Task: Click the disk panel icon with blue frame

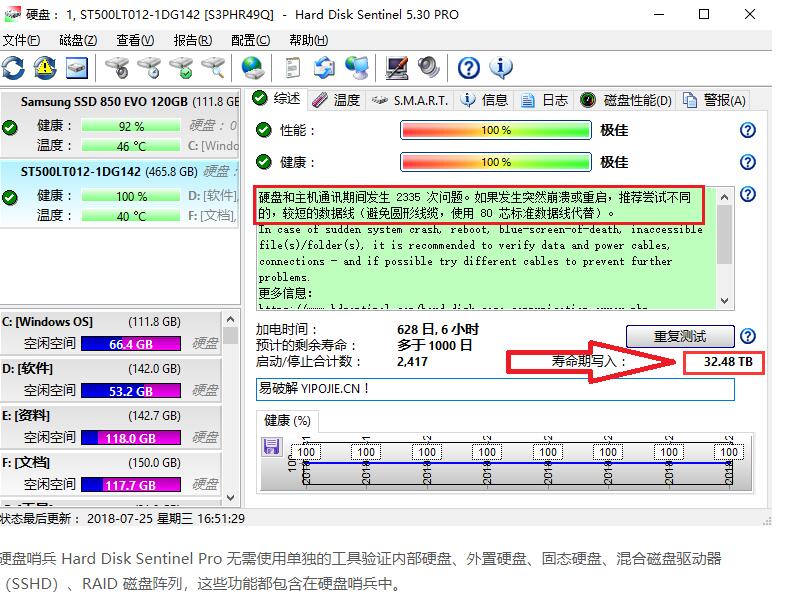Action: (x=76, y=67)
